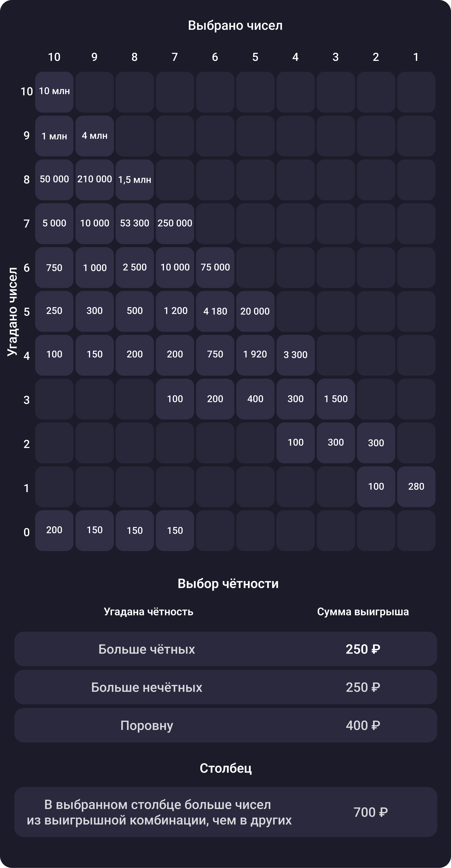Select the 4 180 prize cell
This screenshot has height=868, width=451.
point(215,311)
